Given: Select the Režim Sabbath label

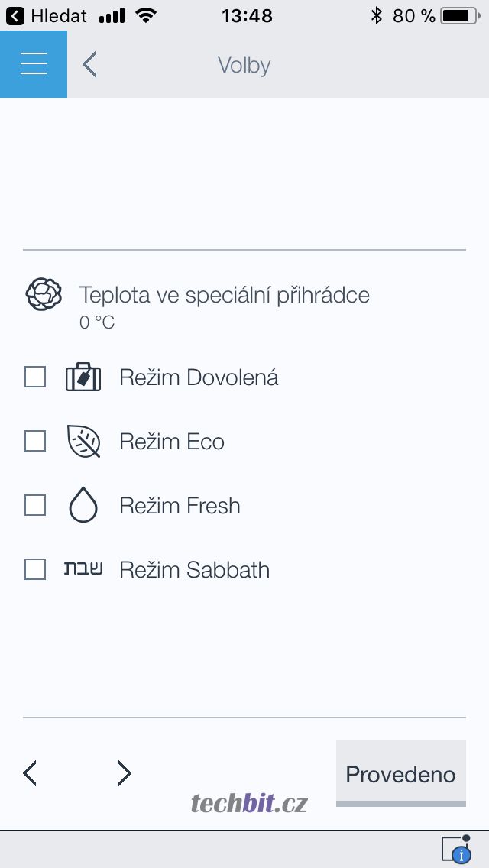Looking at the screenshot, I should click(194, 570).
